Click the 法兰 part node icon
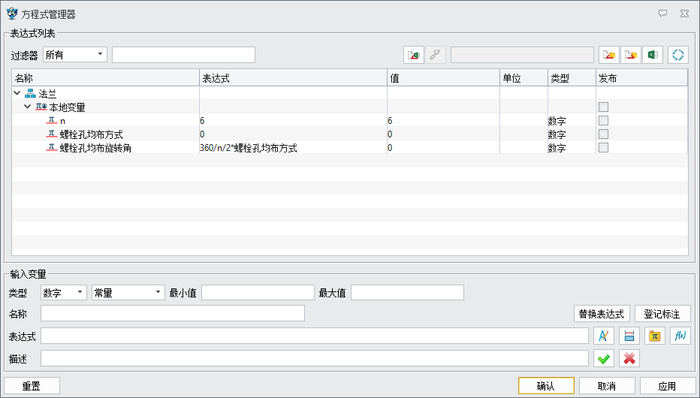Screen dimensions: 700x398 coord(30,94)
